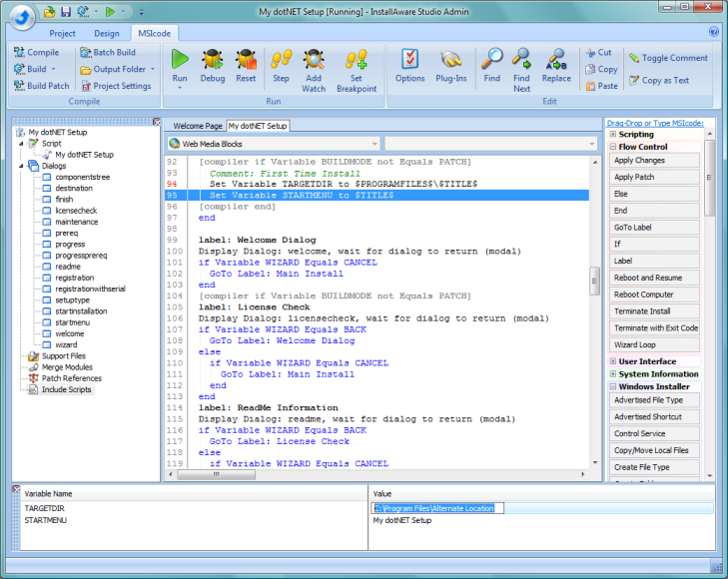Select the My dotNET Setup editor tab
Screen dimensions: 728x579
(258, 126)
